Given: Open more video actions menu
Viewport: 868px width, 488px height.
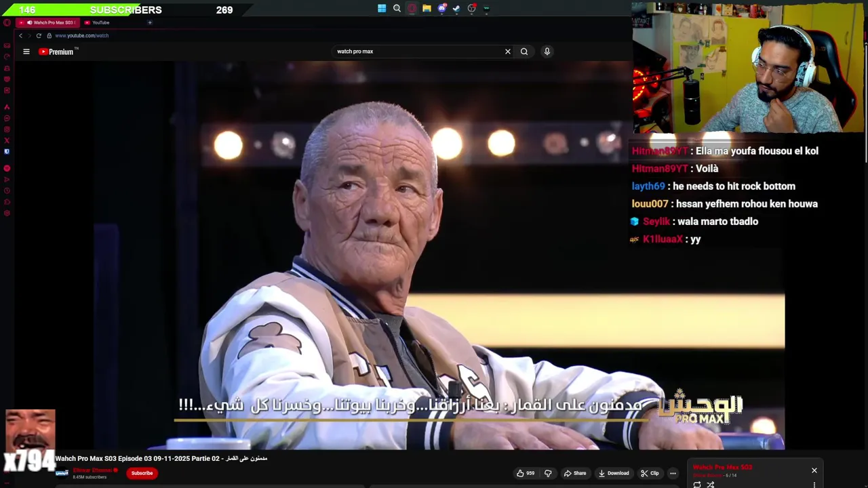Looking at the screenshot, I should [673, 473].
